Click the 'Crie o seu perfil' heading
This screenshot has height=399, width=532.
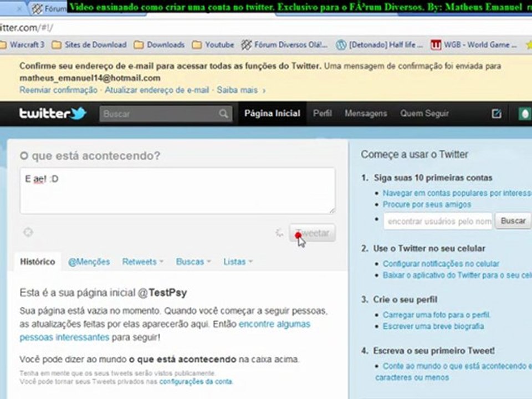tap(405, 300)
